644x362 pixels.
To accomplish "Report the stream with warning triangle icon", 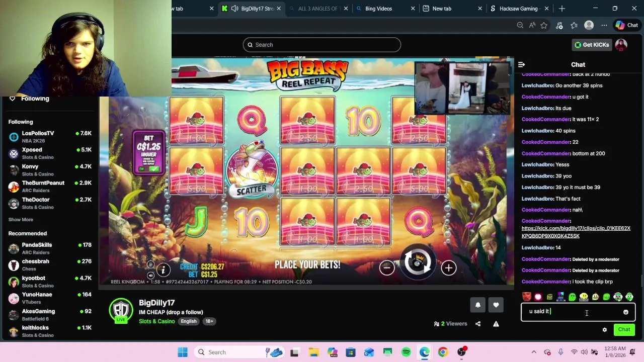I will (x=496, y=324).
